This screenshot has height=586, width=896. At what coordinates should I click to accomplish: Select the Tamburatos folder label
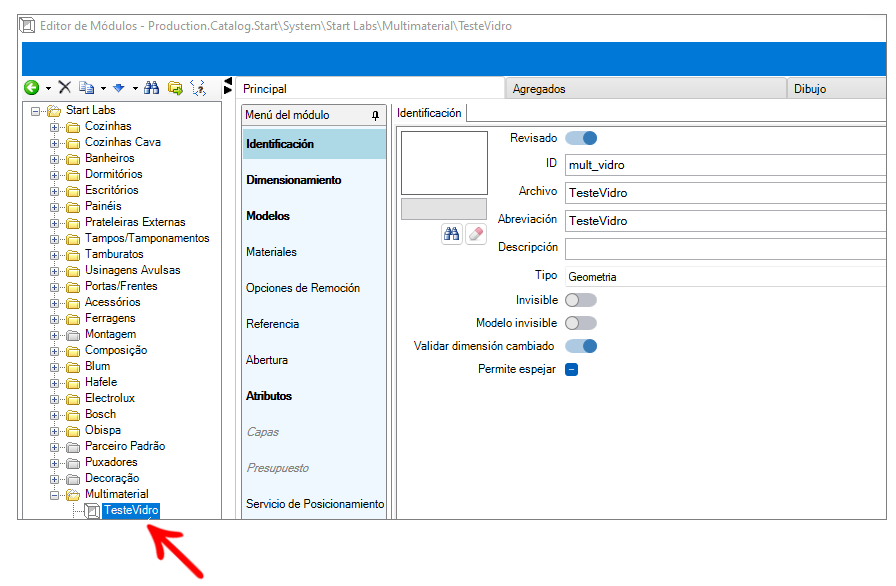tap(114, 254)
